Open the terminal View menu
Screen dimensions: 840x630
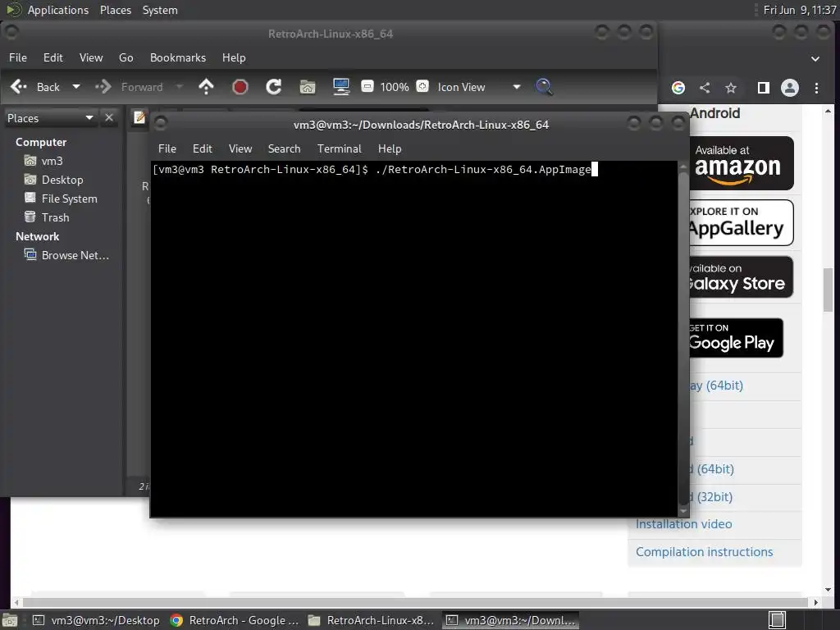(x=240, y=148)
